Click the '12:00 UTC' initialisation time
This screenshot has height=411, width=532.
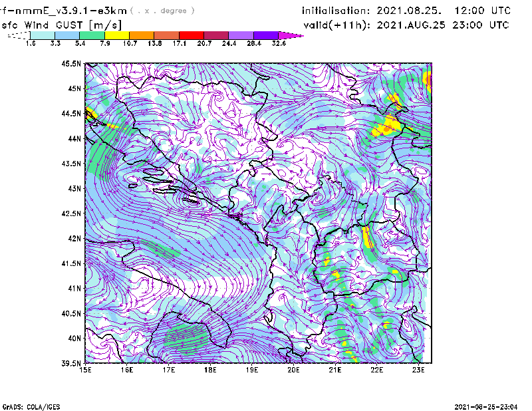click(483, 11)
